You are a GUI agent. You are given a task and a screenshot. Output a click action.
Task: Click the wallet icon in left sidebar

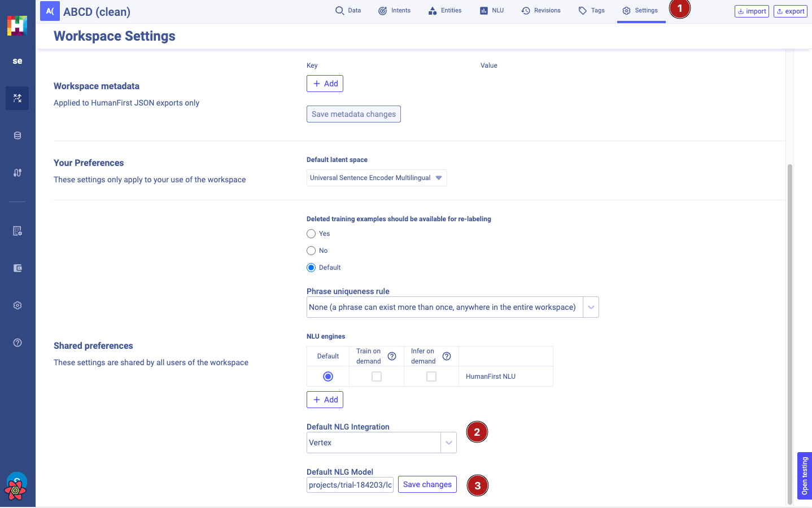pos(18,268)
